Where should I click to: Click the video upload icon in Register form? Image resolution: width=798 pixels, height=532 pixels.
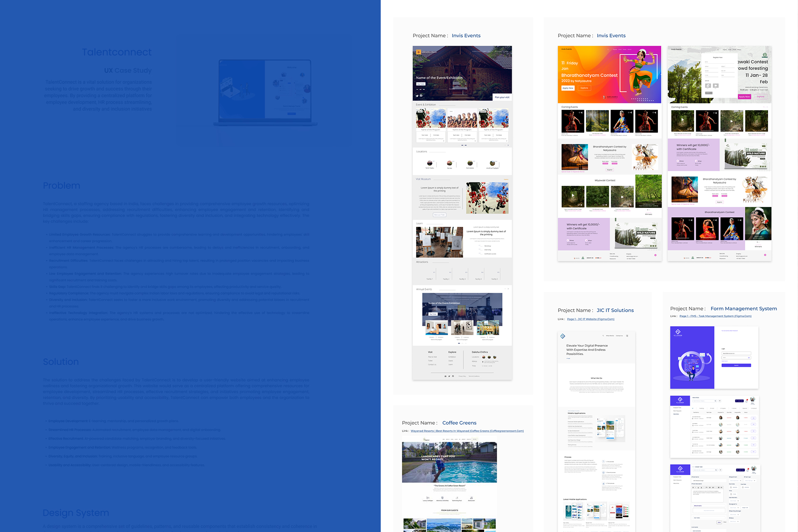[x=715, y=86]
